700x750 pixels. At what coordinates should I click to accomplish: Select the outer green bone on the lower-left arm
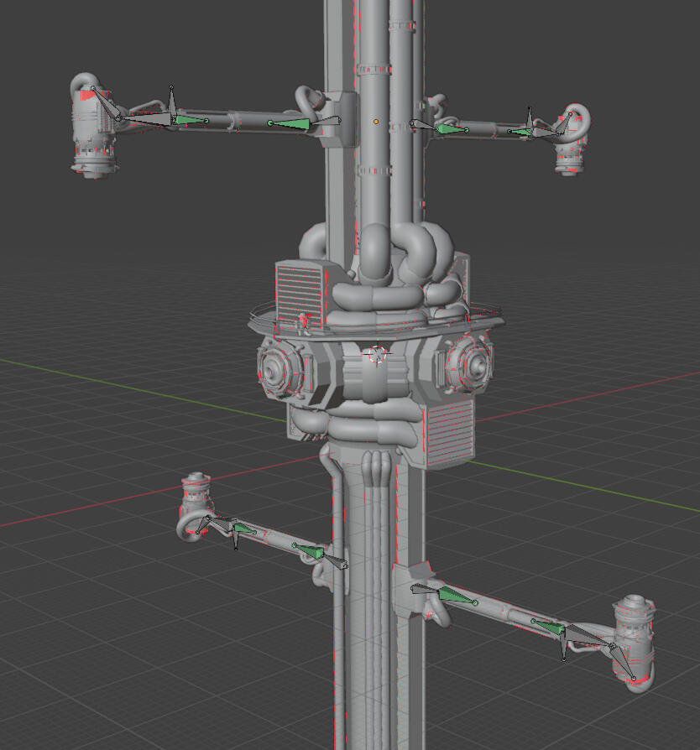click(x=244, y=528)
